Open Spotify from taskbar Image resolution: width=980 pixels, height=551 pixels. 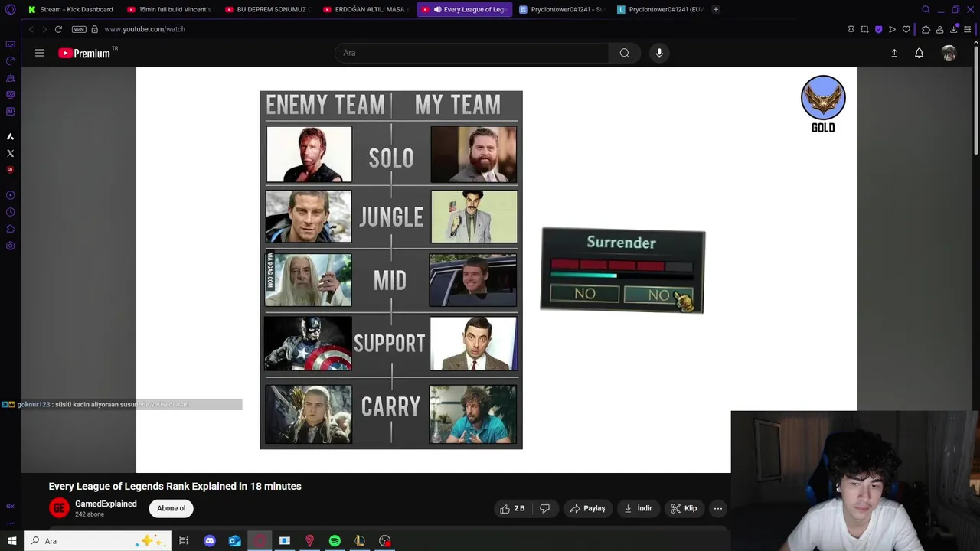coord(335,541)
